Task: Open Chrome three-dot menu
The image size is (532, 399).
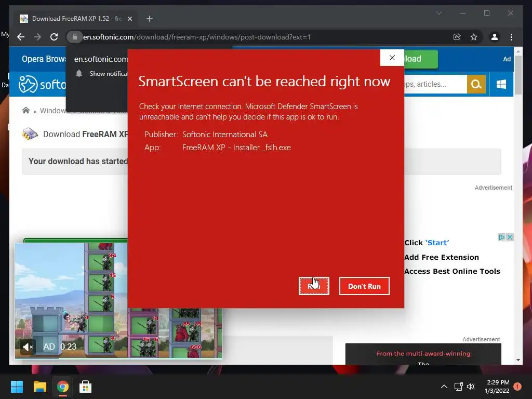Action: coord(511,37)
